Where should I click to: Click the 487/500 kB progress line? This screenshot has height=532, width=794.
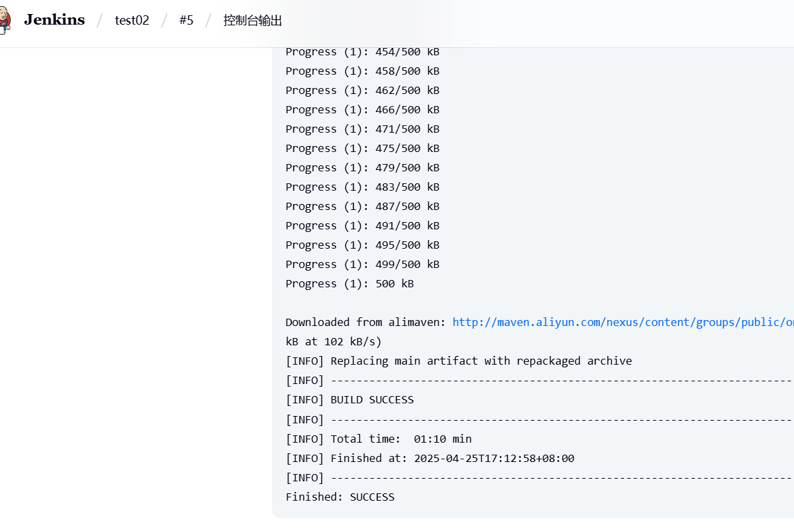pos(362,206)
